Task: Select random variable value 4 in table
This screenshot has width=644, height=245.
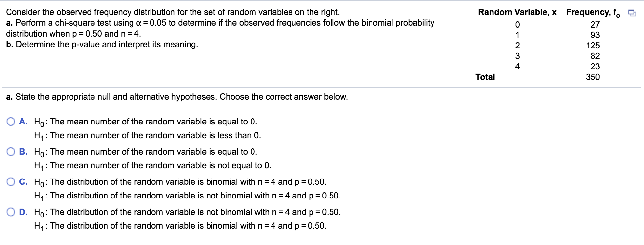Action: point(517,66)
